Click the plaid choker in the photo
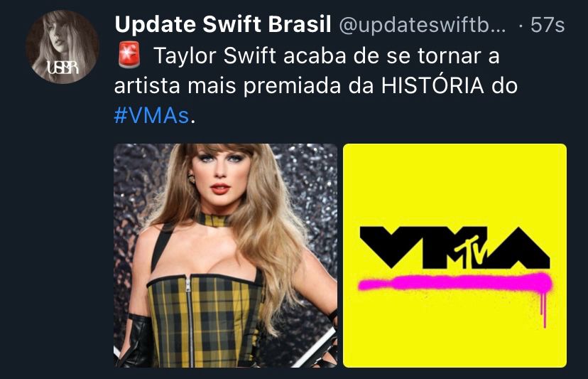Screen dimensions: 588x379 click(x=212, y=219)
